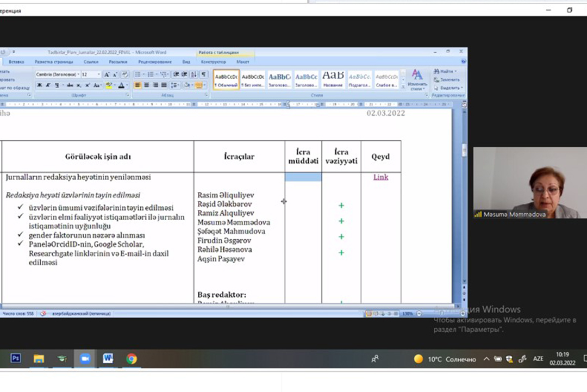Open Google Chrome from the taskbar
Screen dimensions: 587x392
click(131, 359)
